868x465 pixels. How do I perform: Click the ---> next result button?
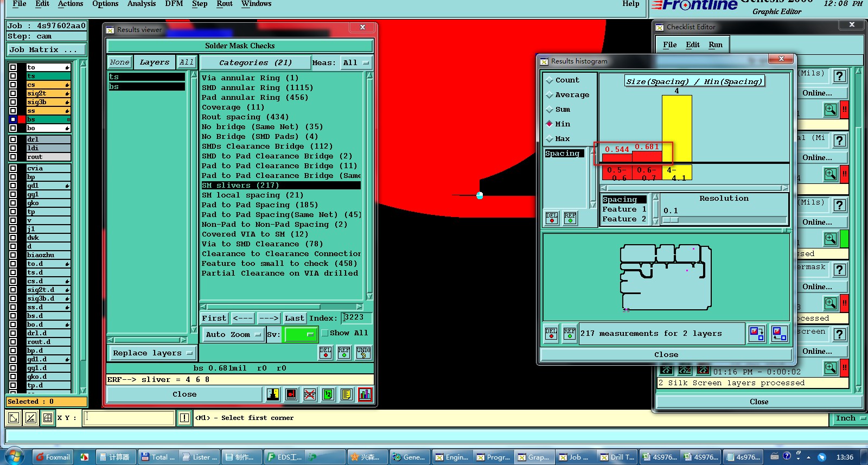click(x=269, y=318)
